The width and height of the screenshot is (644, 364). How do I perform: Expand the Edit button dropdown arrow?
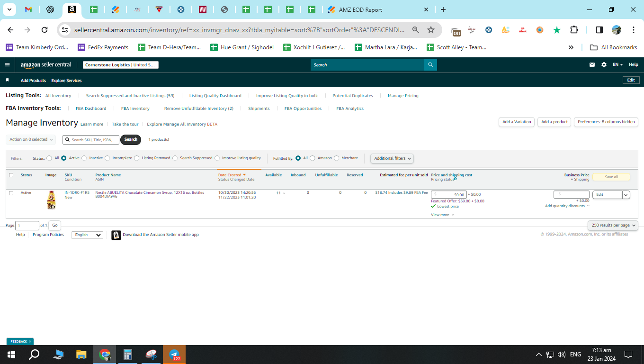[626, 195]
